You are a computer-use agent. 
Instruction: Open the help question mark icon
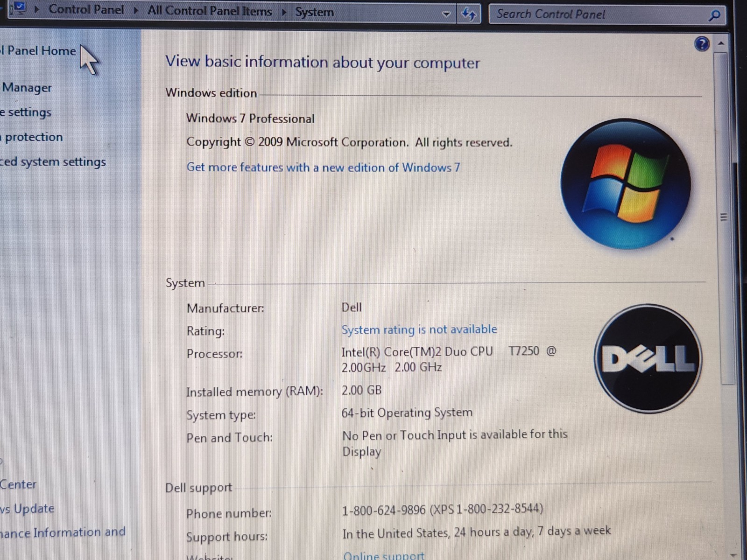pyautogui.click(x=702, y=44)
